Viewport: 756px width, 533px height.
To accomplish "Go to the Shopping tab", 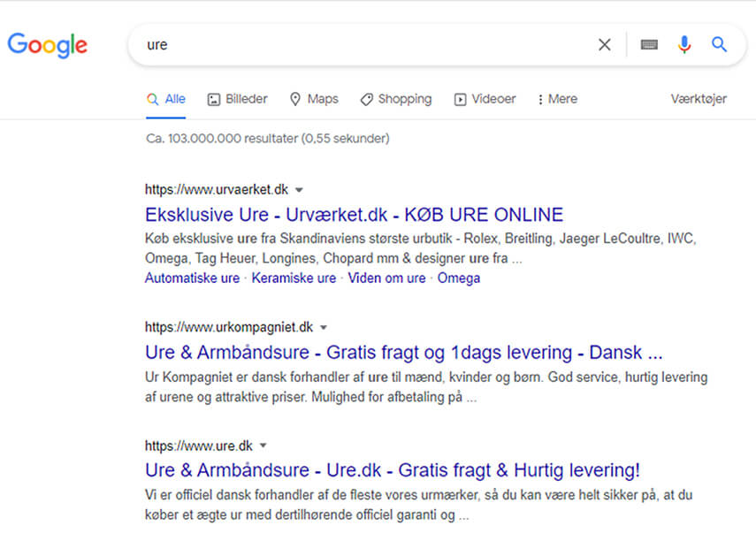I will (396, 99).
